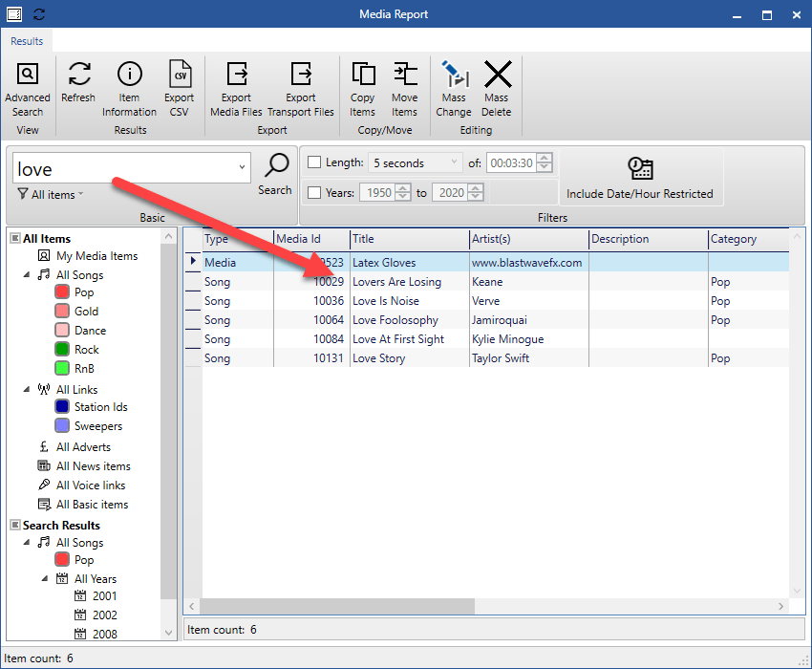Collapse the All Items section
Image resolution: width=812 pixels, height=669 pixels.
[x=15, y=238]
